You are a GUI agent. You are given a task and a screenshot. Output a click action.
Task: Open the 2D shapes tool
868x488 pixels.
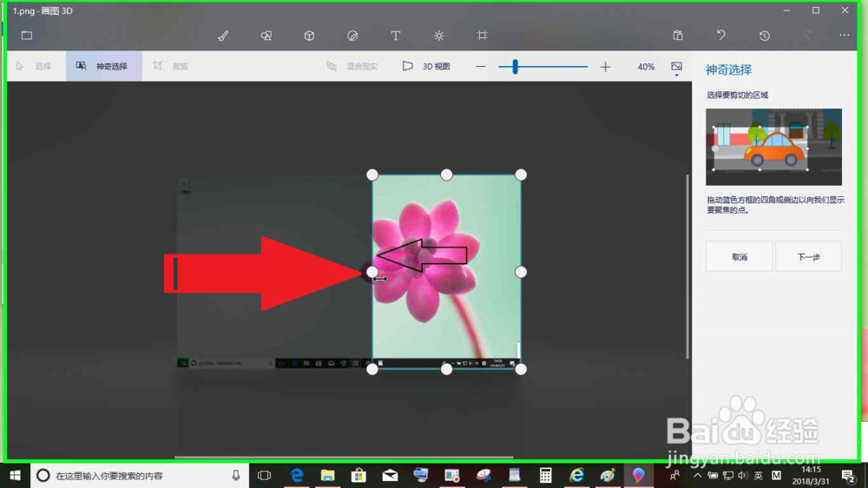tap(266, 36)
